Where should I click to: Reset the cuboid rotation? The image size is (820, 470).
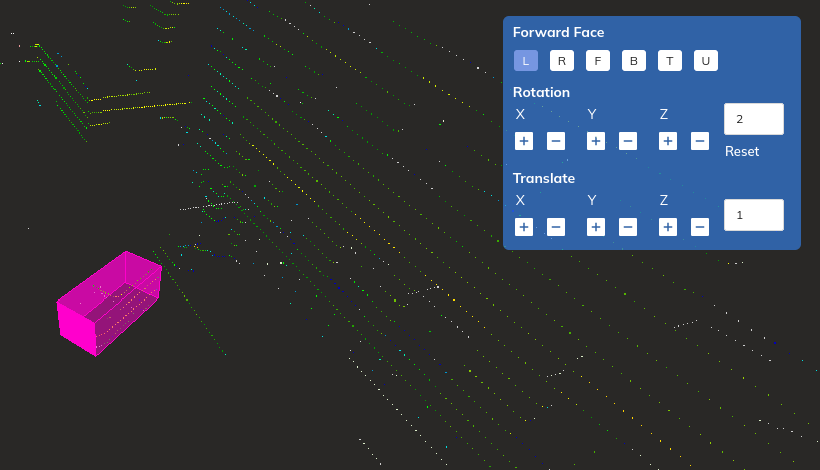(x=742, y=151)
